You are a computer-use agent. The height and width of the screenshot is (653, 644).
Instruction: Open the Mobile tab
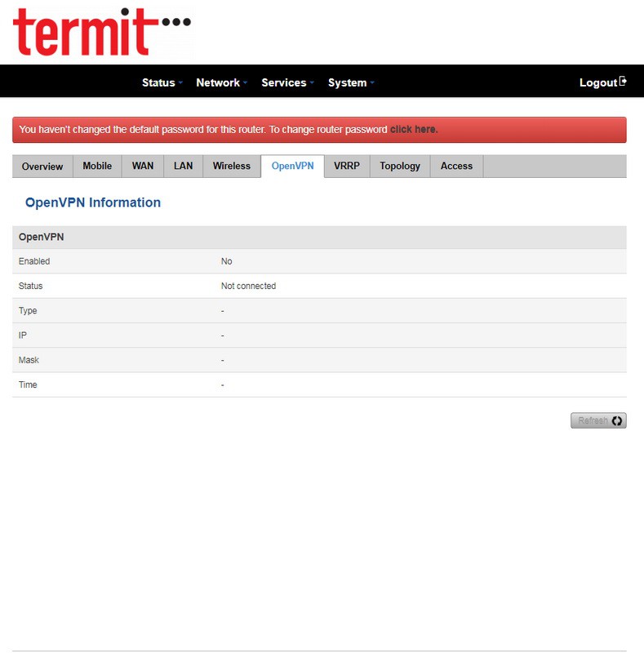pos(97,167)
